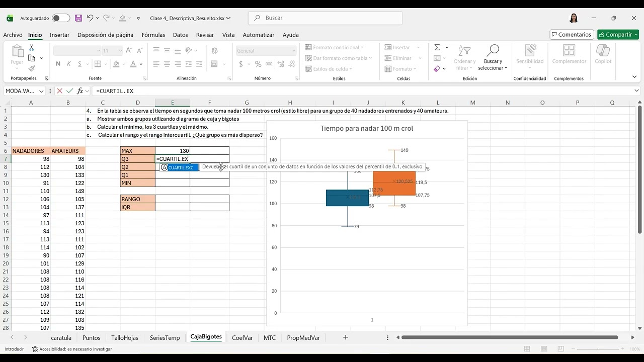The image size is (644, 362).
Task: Click the Increase decimals icon
Action: 280,64
